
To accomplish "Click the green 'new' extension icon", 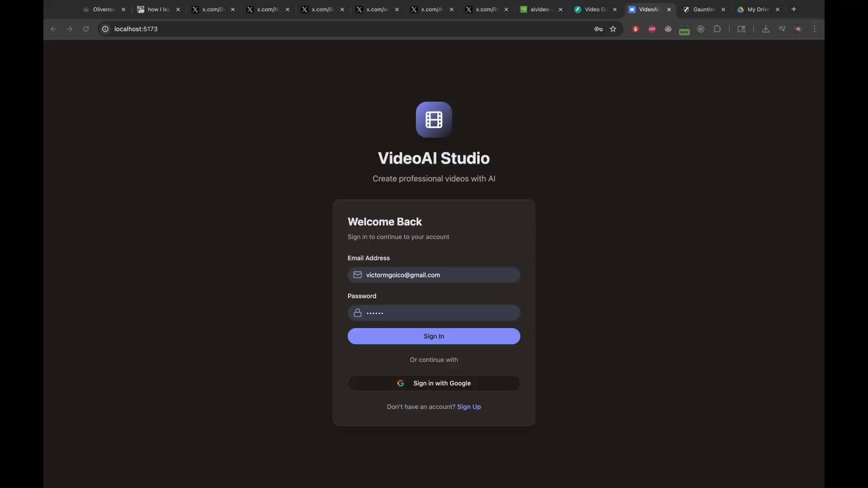I will point(684,30).
